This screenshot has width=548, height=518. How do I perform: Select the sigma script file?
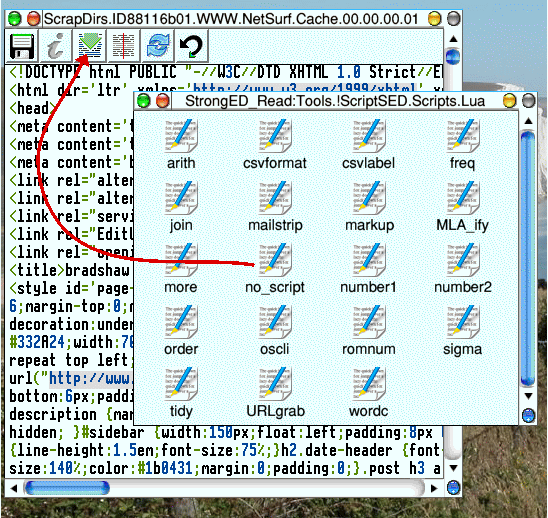click(462, 331)
